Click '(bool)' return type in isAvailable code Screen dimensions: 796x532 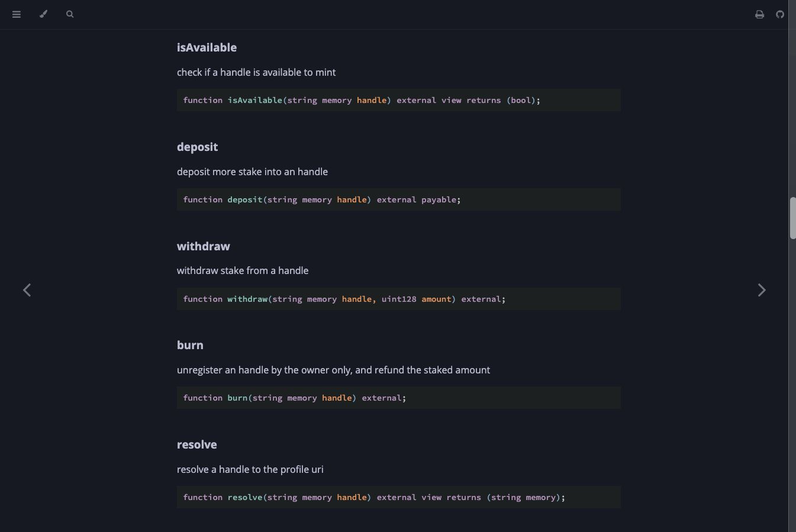pyautogui.click(x=521, y=100)
